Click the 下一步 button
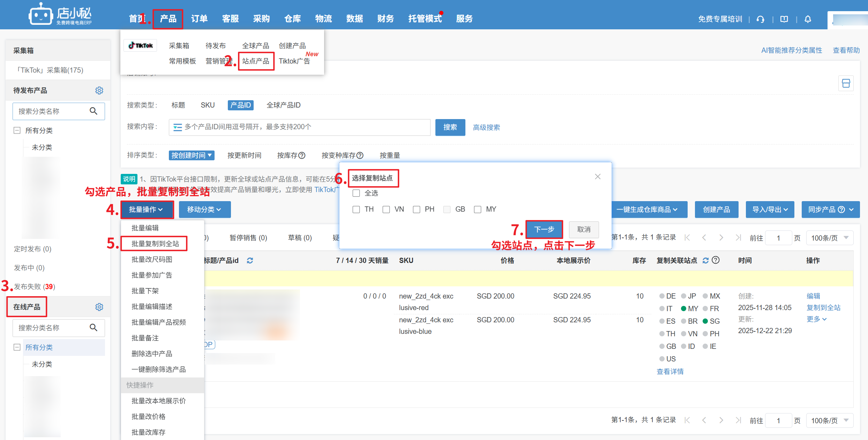 pos(544,229)
